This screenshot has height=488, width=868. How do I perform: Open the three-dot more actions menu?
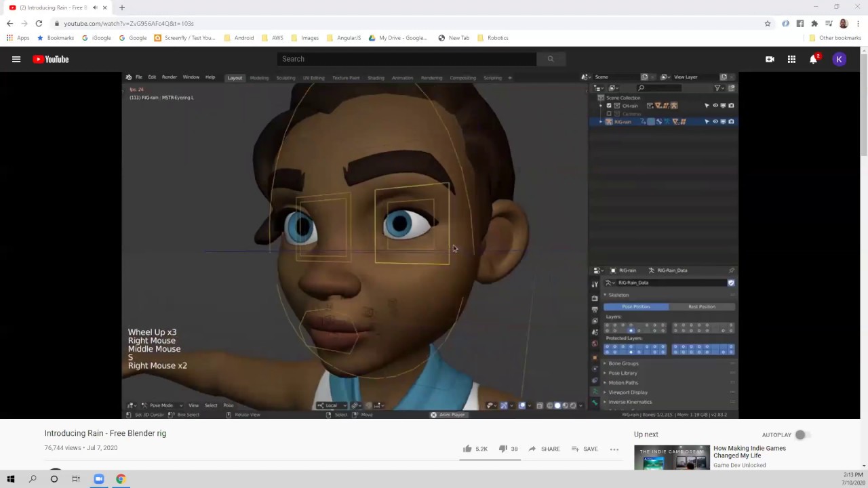614,449
